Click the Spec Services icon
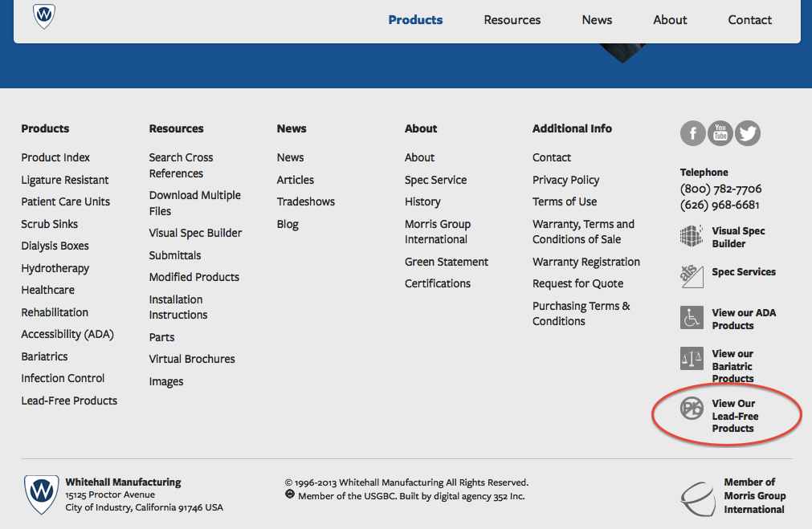The width and height of the screenshot is (812, 529). tap(692, 276)
